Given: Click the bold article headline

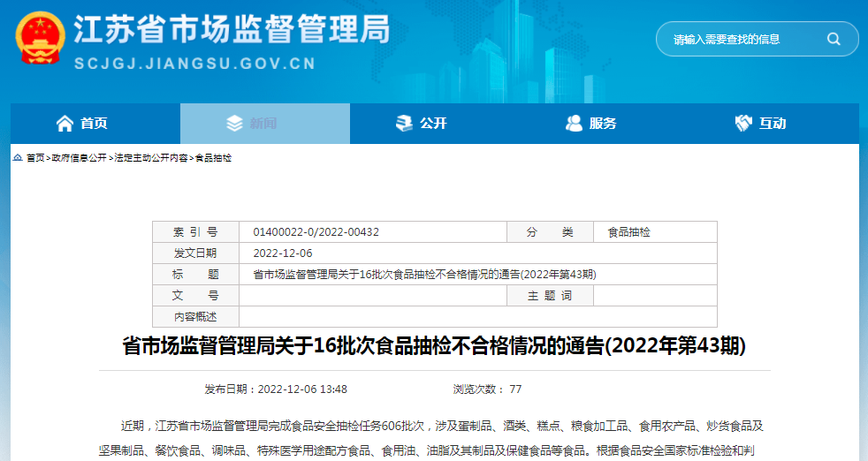Looking at the screenshot, I should point(433,345).
